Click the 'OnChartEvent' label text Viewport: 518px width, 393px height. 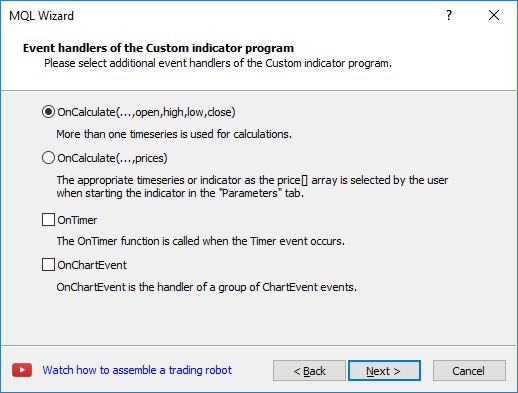point(92,265)
